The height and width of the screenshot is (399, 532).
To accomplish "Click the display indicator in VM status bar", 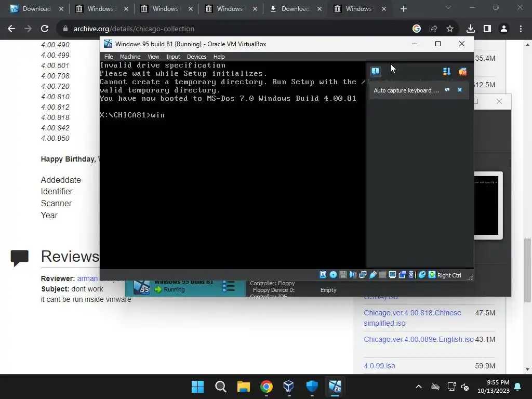I will coord(392,275).
